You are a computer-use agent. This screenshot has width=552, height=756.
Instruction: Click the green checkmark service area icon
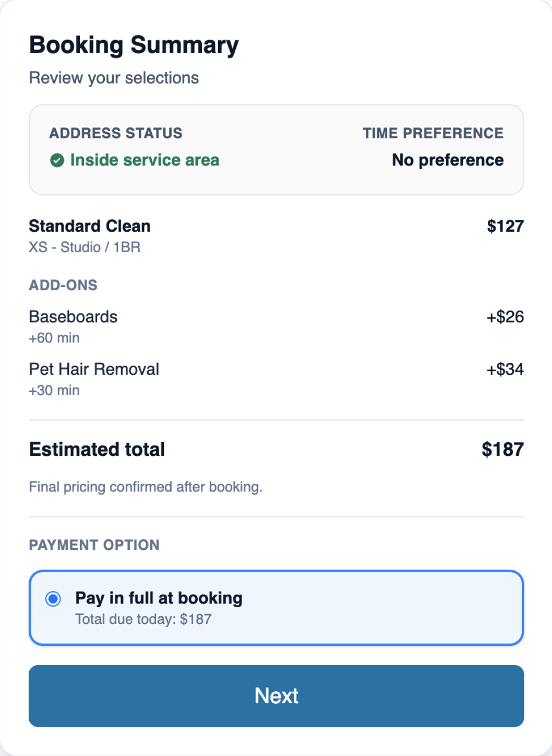(x=57, y=160)
